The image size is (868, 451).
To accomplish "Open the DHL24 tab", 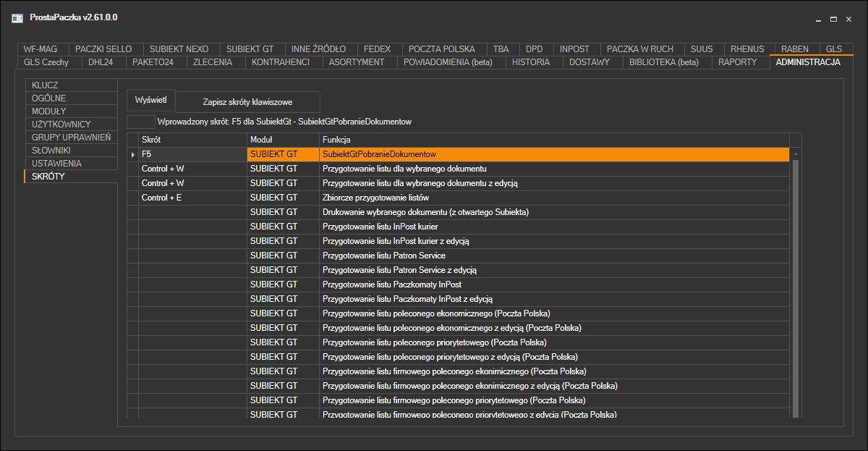I will coord(101,62).
